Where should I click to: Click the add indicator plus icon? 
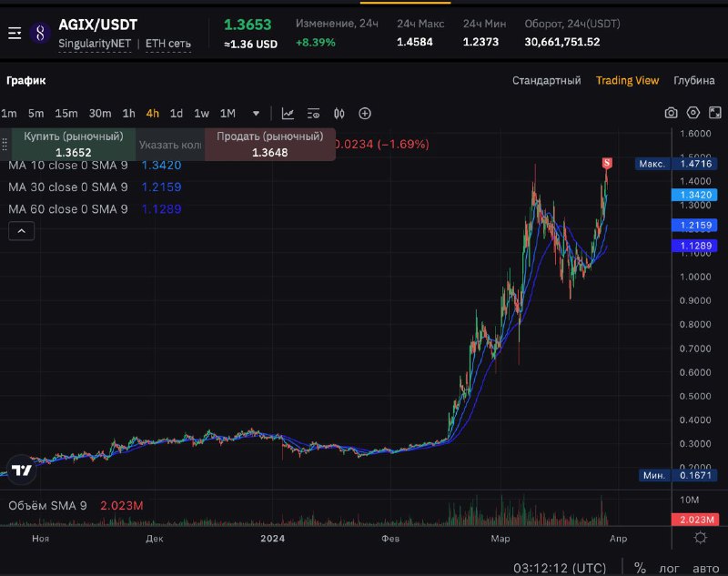pyautogui.click(x=365, y=113)
